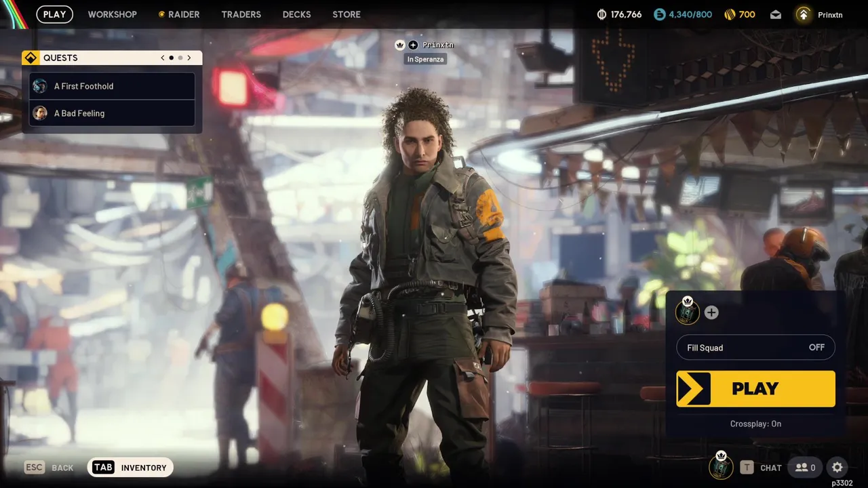
Task: Click the ESC Back button
Action: pyautogui.click(x=49, y=468)
